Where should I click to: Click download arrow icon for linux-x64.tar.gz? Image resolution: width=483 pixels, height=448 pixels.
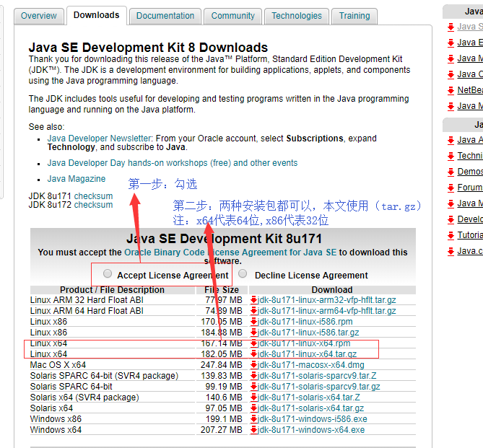254,354
